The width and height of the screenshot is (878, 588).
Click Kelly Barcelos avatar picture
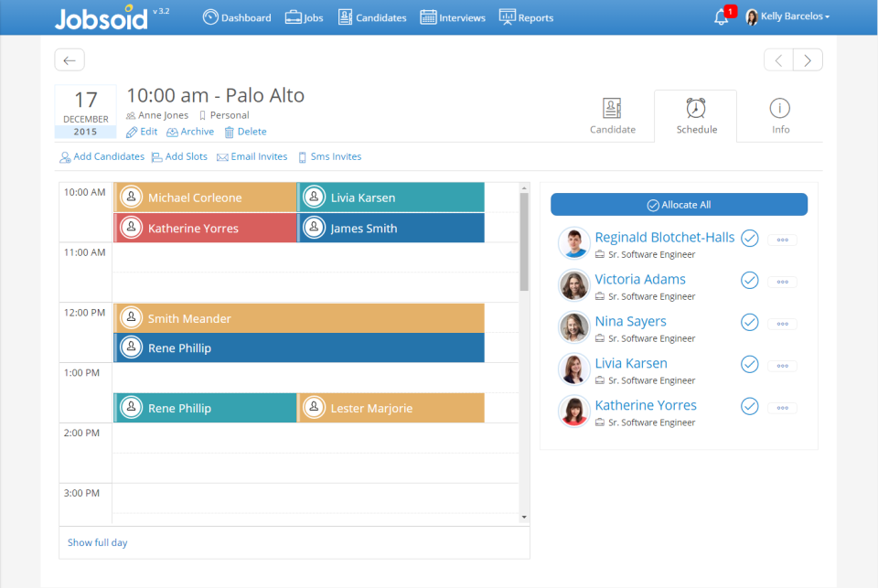click(x=752, y=16)
